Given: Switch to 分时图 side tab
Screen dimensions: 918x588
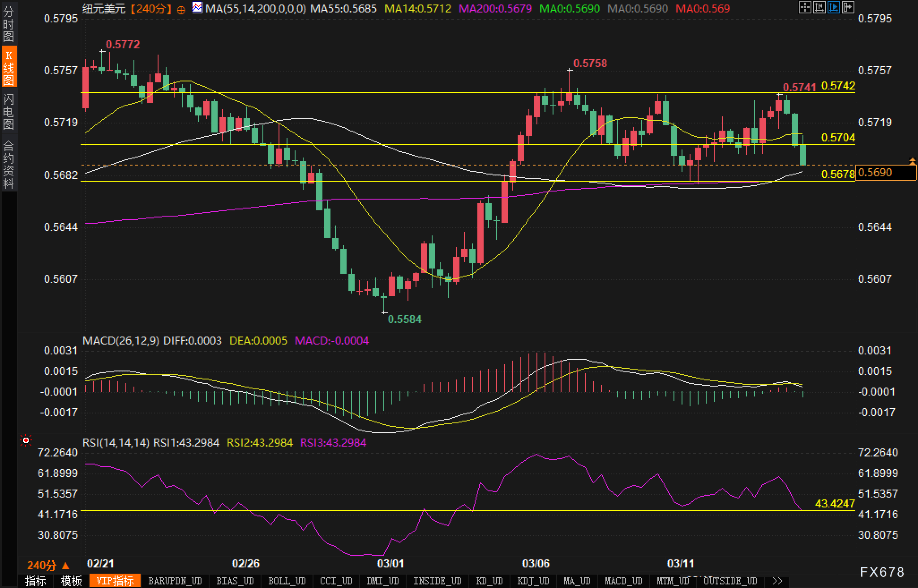Looking at the screenshot, I should point(9,24).
